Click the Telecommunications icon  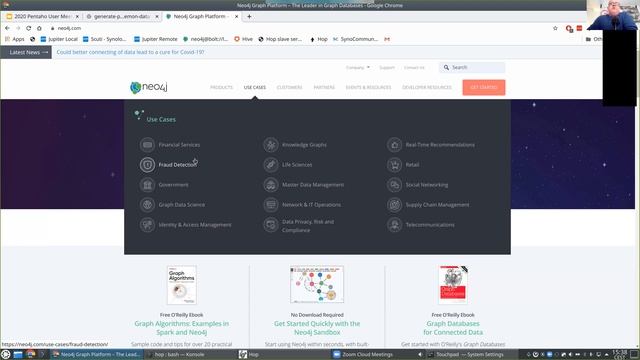tap(394, 224)
